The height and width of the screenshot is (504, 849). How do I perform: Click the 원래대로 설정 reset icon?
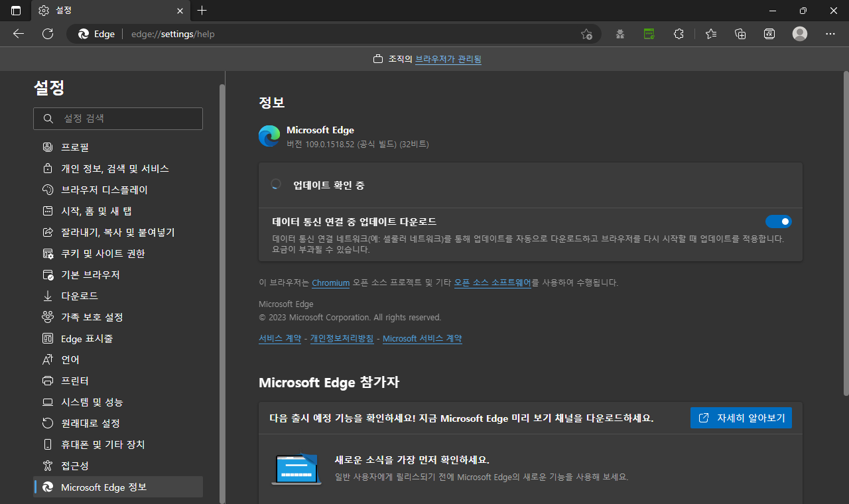coord(48,423)
